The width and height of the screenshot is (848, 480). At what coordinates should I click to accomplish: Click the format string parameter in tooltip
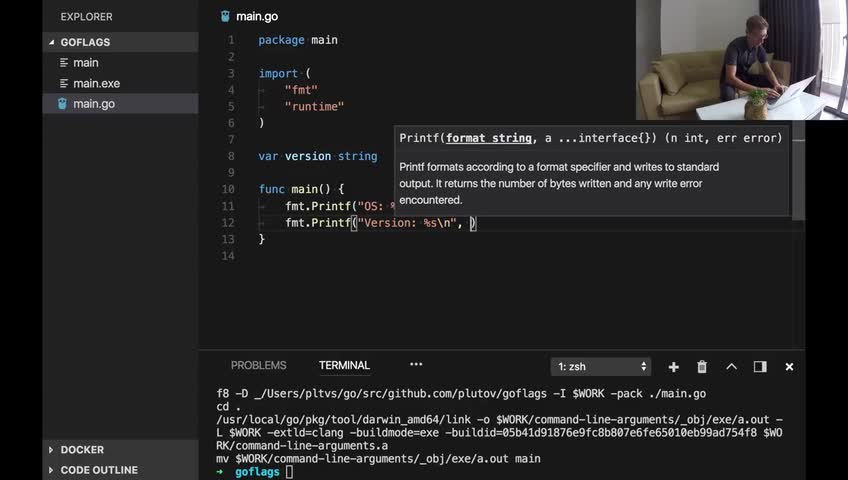[489, 138]
